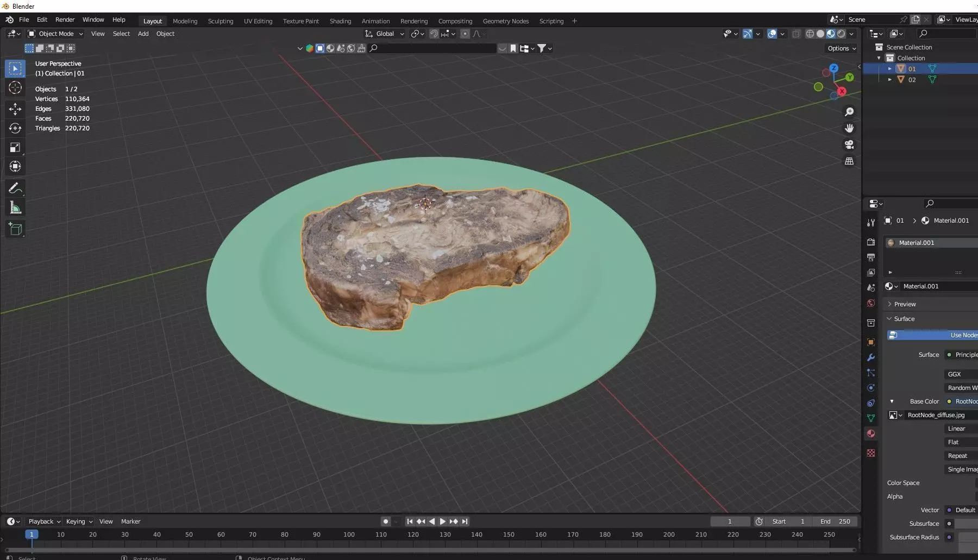This screenshot has height=560, width=978.
Task: Open the Playback dropdown in timeline
Action: pos(45,521)
